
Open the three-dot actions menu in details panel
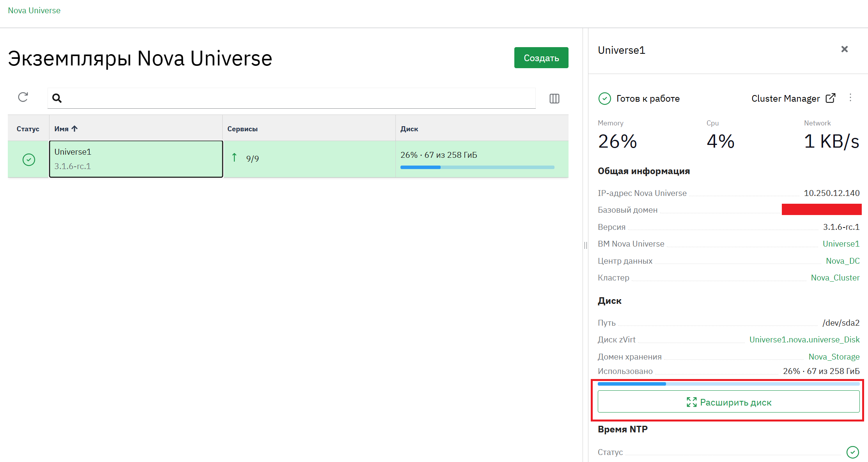(850, 97)
